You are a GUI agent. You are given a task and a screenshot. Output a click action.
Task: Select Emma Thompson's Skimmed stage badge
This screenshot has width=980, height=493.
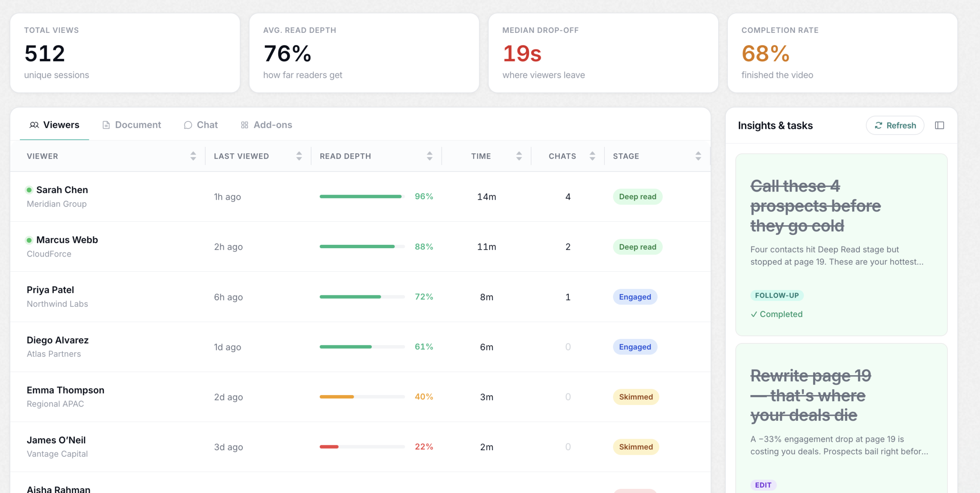click(635, 397)
